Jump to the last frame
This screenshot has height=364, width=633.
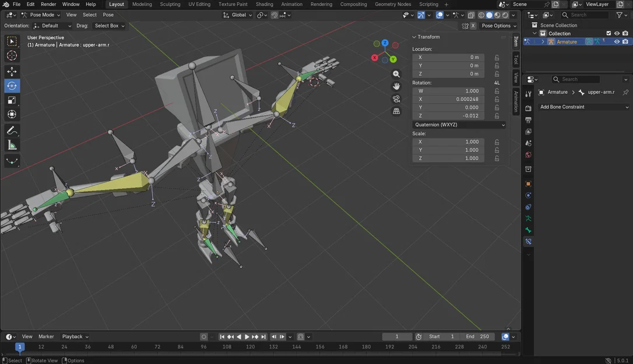coord(263,337)
